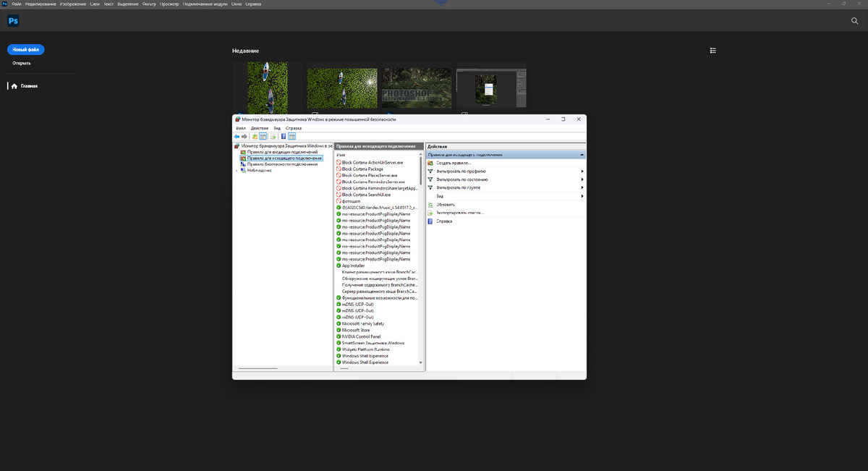The image size is (868, 471).
Task: Click the back arrow in firewall toolbar
Action: point(237,136)
